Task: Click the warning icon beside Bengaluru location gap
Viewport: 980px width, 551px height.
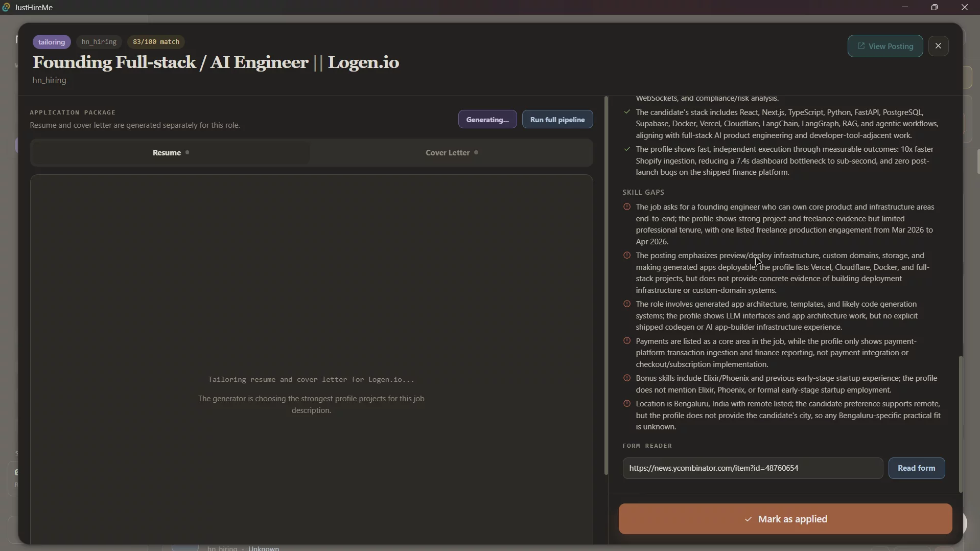Action: [x=627, y=404]
